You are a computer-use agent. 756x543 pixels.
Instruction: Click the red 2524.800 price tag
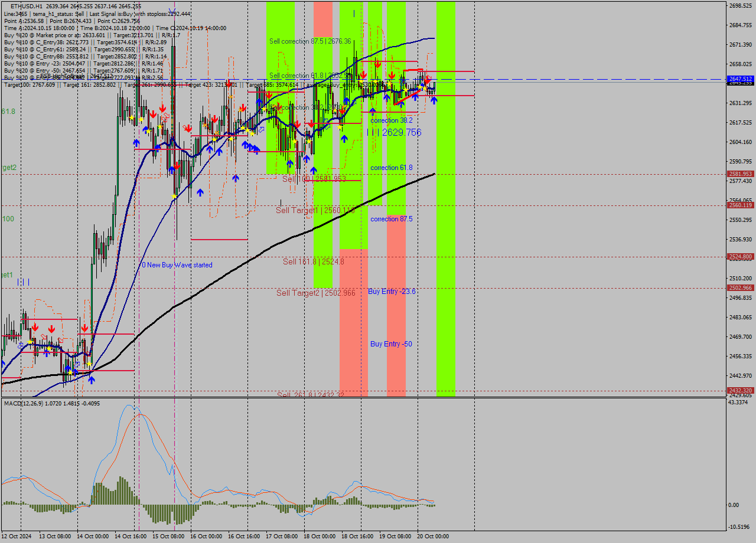pos(740,257)
